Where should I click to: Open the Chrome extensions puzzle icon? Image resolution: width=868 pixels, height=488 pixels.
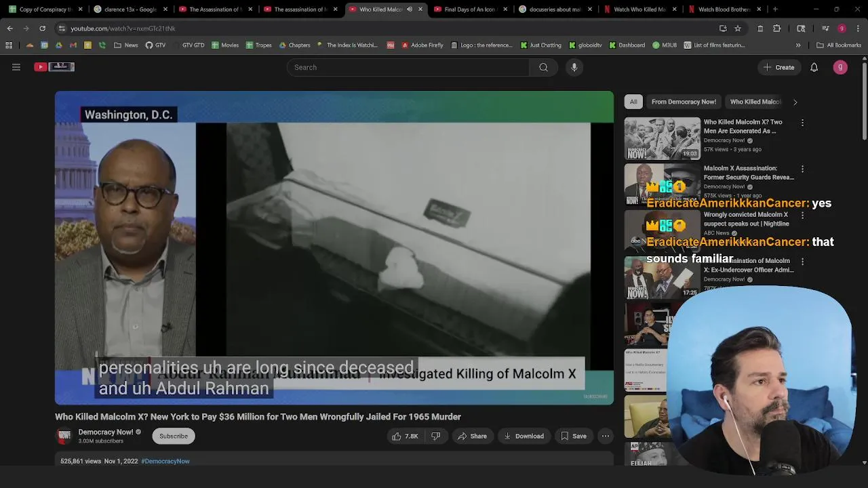click(777, 28)
